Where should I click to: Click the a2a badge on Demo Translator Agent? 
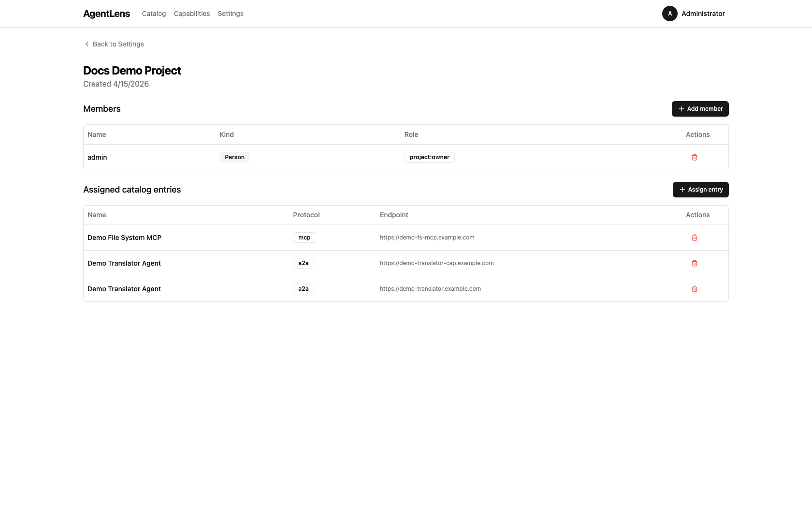point(303,263)
